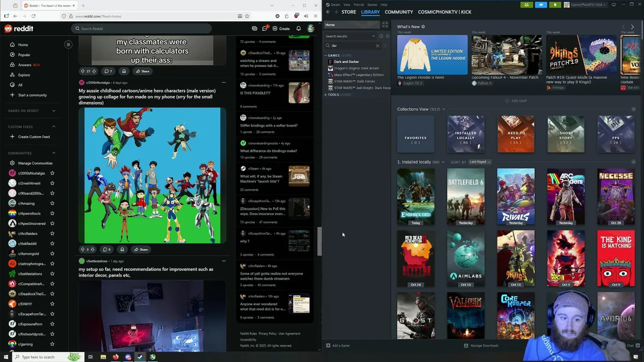Screen dimensions: 644x362
Task: Favorite r/Amazing with the star
Action: pos(52,203)
